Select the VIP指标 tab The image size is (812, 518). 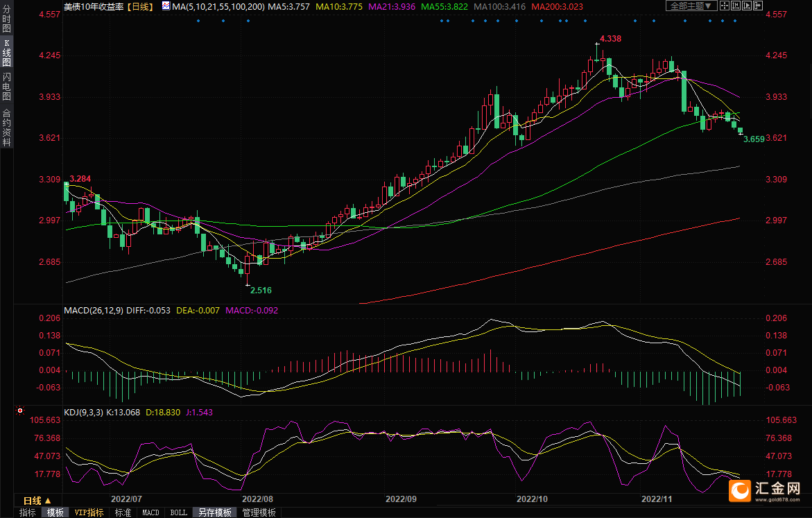pyautogui.click(x=89, y=512)
